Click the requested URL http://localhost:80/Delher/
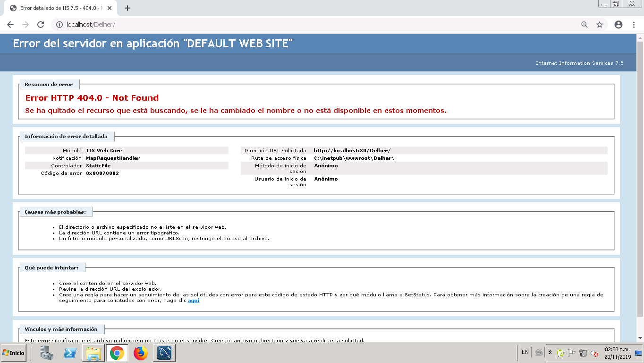 pyautogui.click(x=352, y=151)
